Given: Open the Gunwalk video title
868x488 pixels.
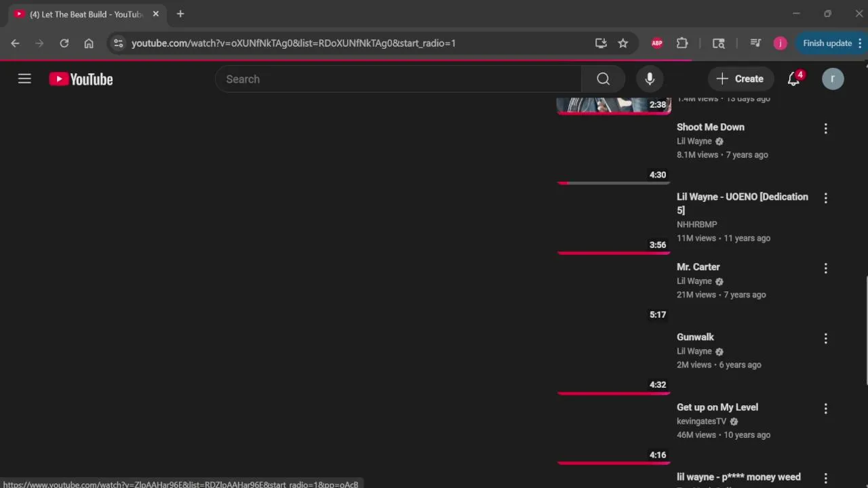Looking at the screenshot, I should pyautogui.click(x=695, y=337).
